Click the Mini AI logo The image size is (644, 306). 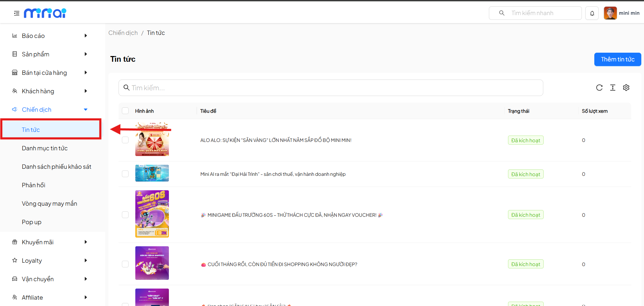[x=45, y=13]
